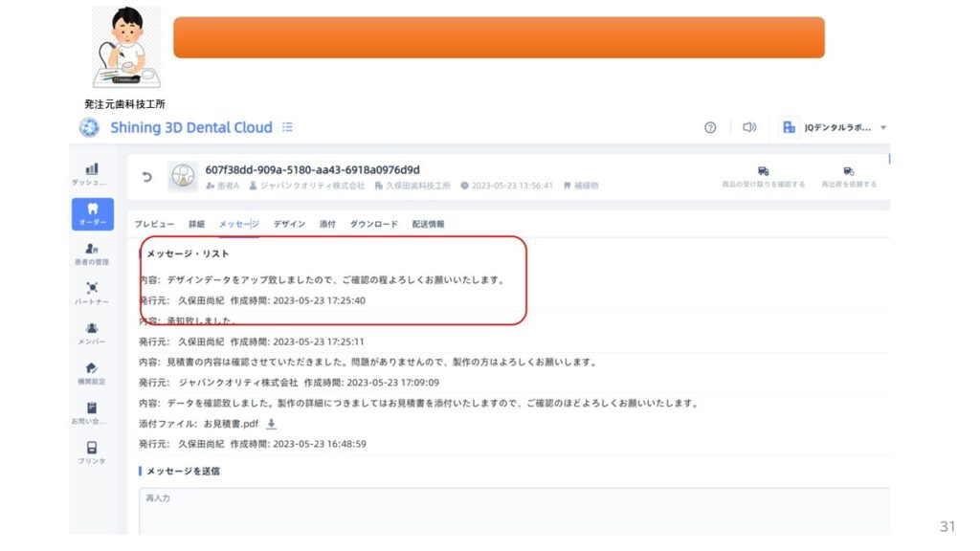Switch to the プレビュー tab
Viewport: 980px width, 551px height.
pos(154,224)
